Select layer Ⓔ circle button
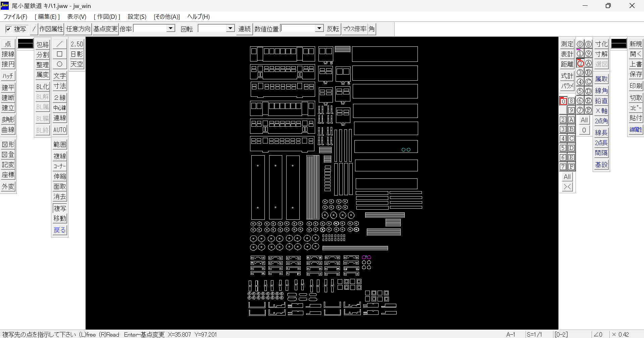The image size is (644, 338). [x=589, y=100]
